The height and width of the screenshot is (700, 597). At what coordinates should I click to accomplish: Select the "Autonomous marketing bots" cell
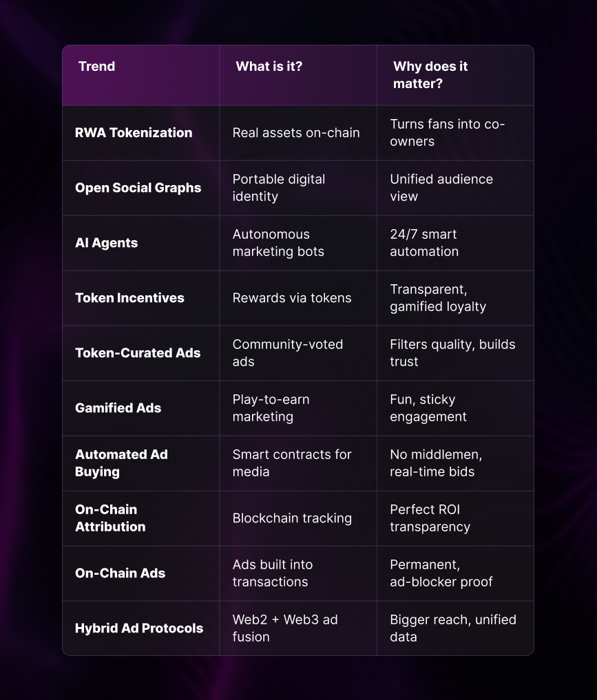coord(278,243)
